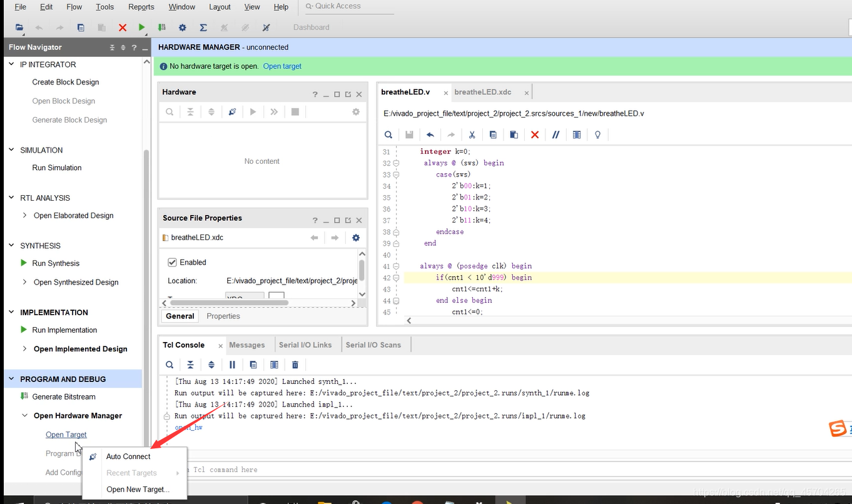Click Auto Connect icon in Hardware toolbar
852x504 pixels.
point(232,112)
